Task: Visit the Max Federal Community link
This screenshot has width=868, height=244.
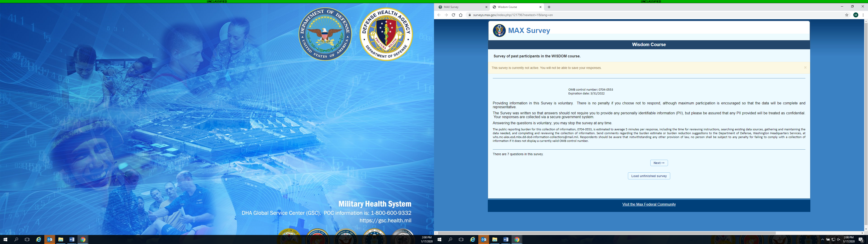Action: [649, 204]
